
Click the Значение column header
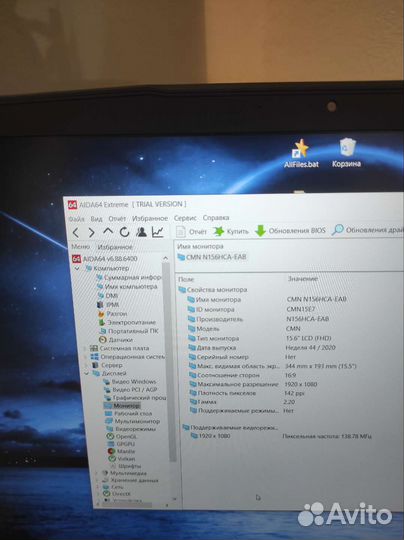[x=302, y=279]
